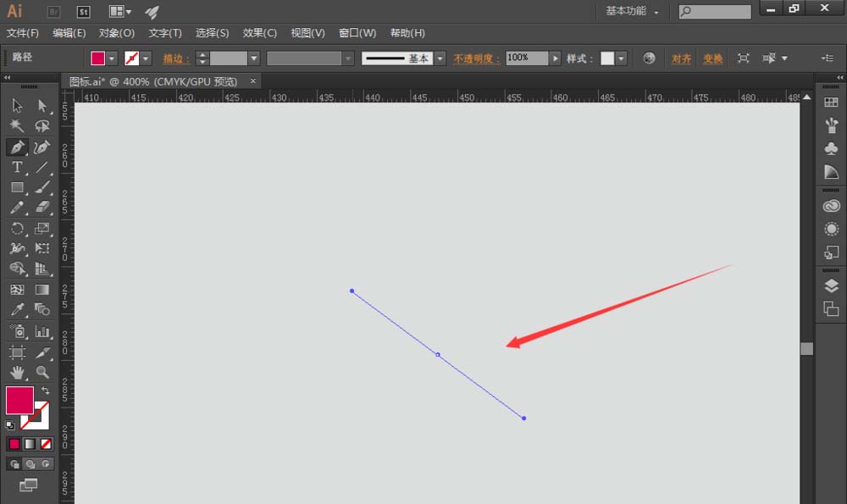
Task: Open the stroke weight dropdown
Action: [x=254, y=58]
